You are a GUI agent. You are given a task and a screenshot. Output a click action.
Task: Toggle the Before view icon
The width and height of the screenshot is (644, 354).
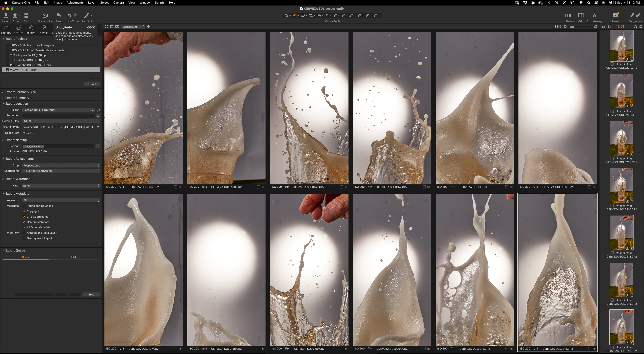click(568, 15)
